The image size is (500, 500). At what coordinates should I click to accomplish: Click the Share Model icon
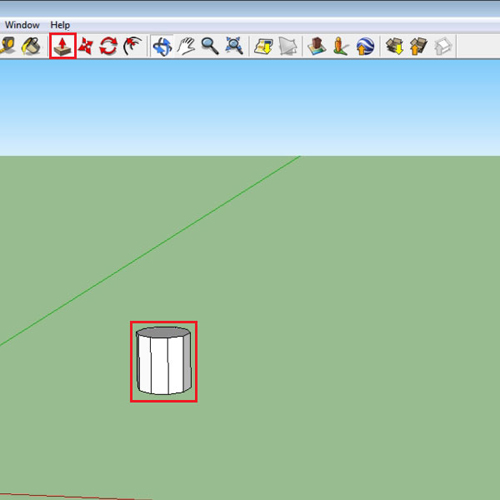419,46
